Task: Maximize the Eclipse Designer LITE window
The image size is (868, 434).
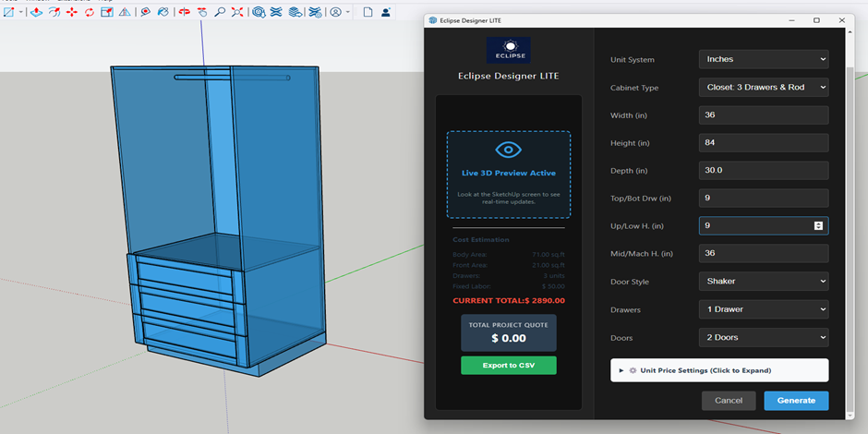Action: click(x=816, y=20)
